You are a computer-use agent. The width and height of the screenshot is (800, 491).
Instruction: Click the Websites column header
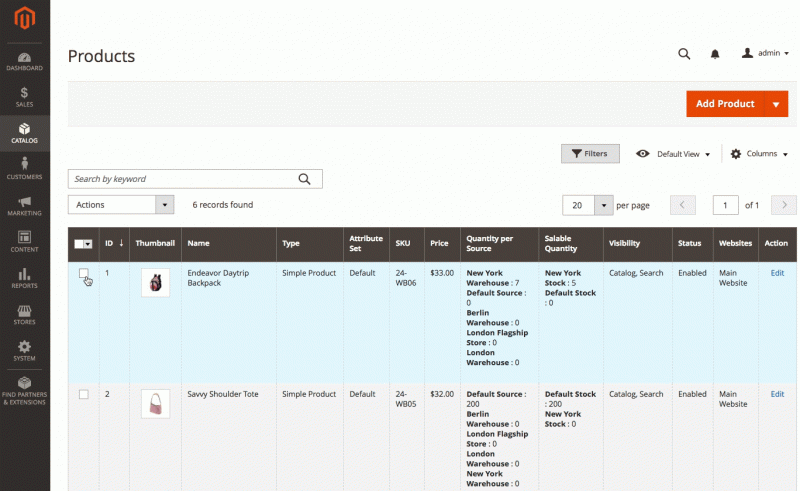pos(735,244)
